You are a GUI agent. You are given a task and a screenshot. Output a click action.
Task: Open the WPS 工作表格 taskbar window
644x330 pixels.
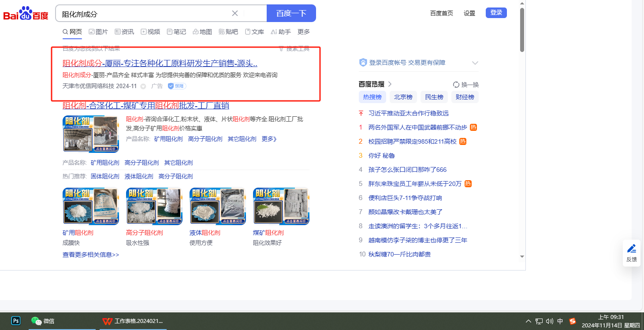tap(132, 321)
